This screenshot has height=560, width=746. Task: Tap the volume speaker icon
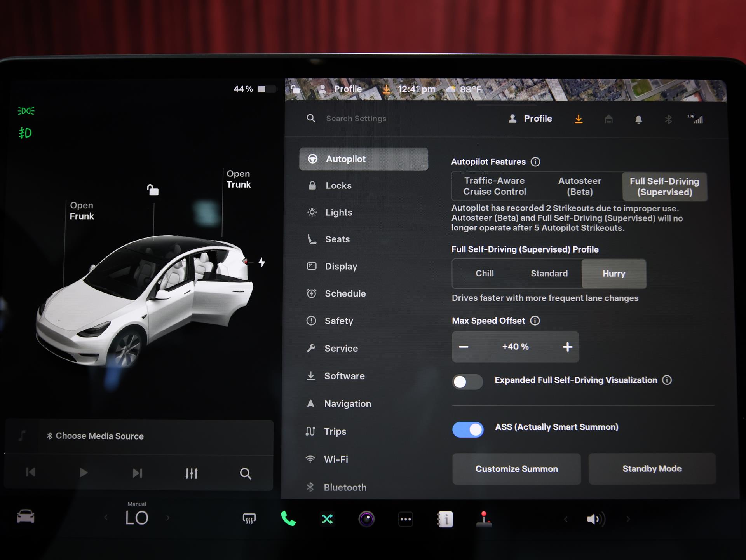click(596, 519)
